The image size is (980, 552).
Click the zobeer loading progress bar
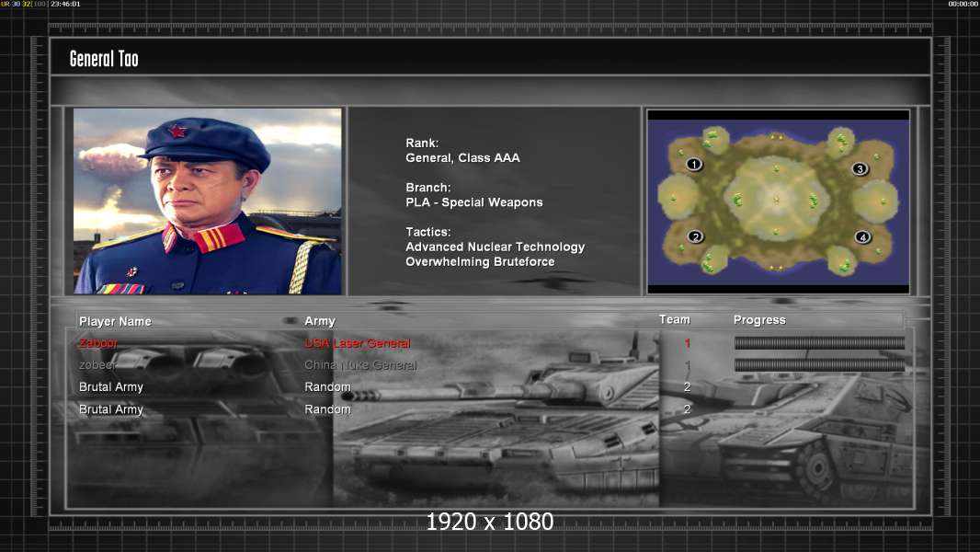point(819,365)
